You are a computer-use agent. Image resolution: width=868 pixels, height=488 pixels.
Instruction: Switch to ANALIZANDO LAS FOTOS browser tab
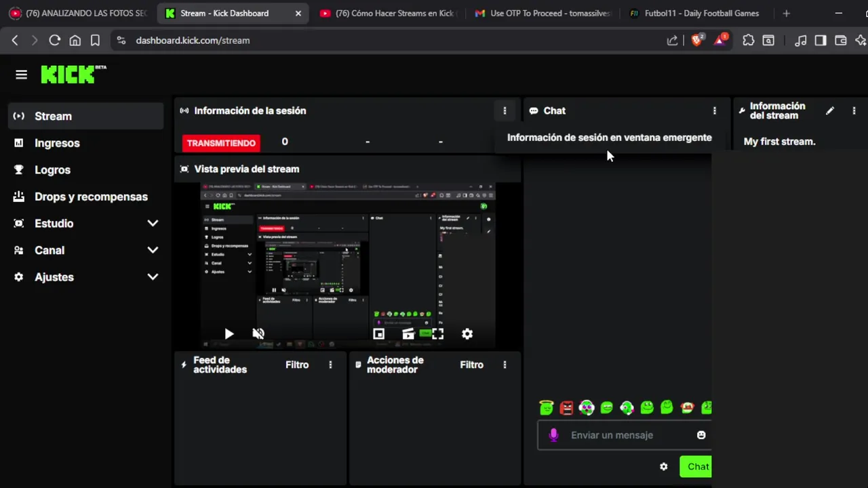[79, 13]
